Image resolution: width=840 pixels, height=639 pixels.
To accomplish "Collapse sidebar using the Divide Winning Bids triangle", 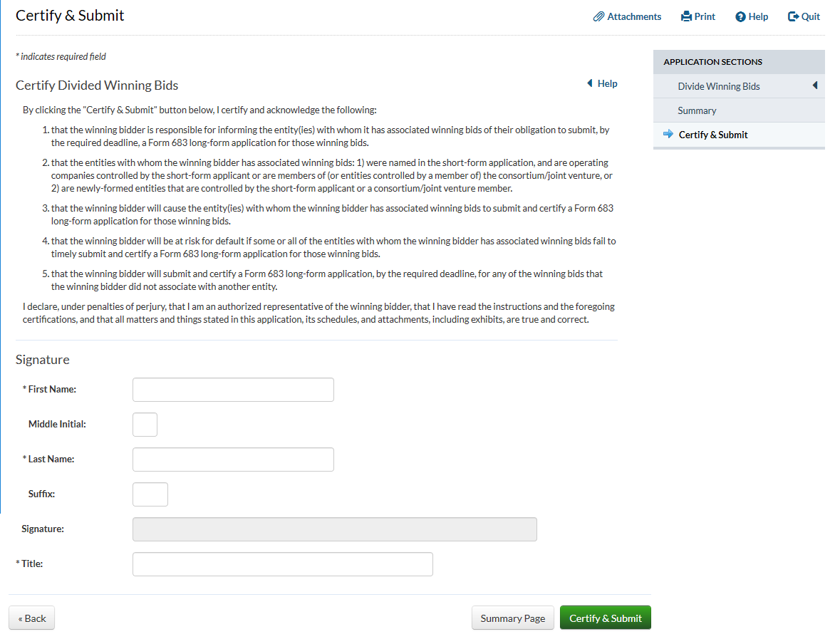I will (815, 86).
